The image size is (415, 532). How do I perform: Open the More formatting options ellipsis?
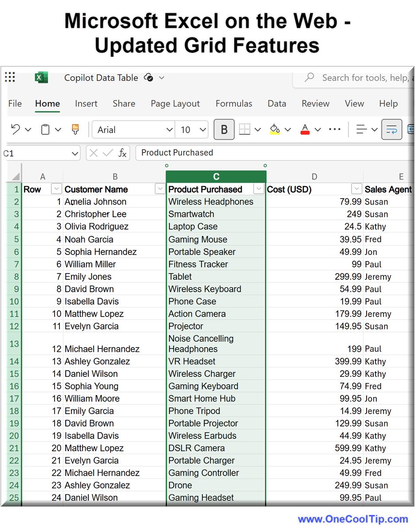coord(335,129)
